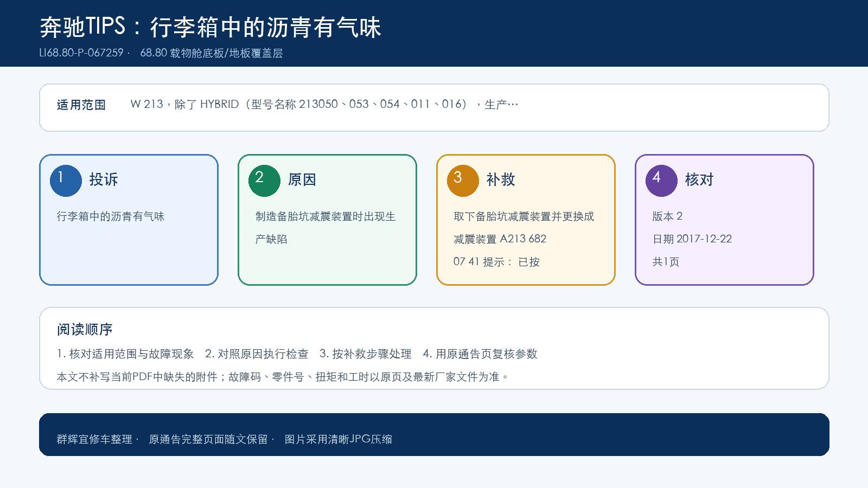Click step 1. 核对适用范围与故障现象
Viewport: 868px width, 488px height.
click(x=125, y=354)
